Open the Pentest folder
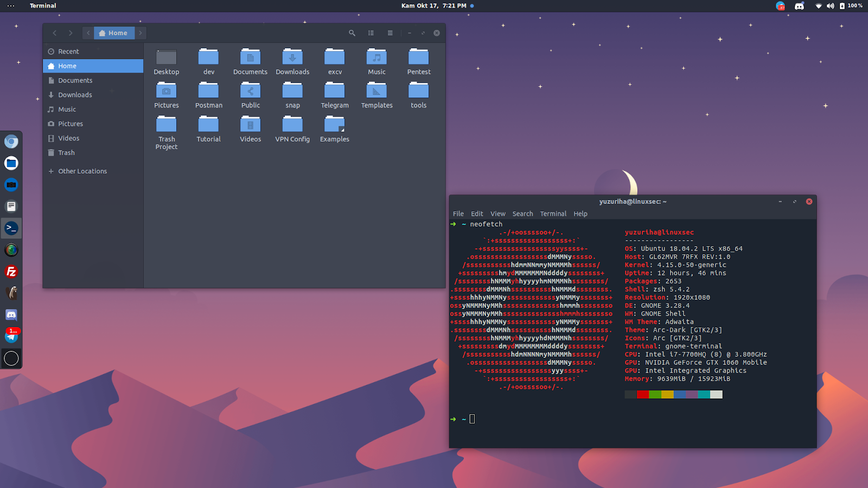Viewport: 868px width, 488px height. point(418,60)
